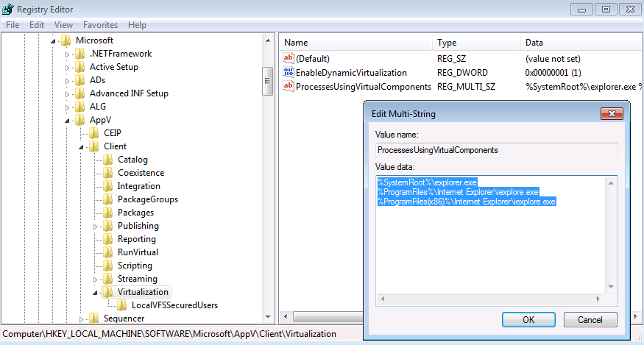The image size is (644, 345).
Task: Click the PackageGroups folder icon
Action: (107, 199)
